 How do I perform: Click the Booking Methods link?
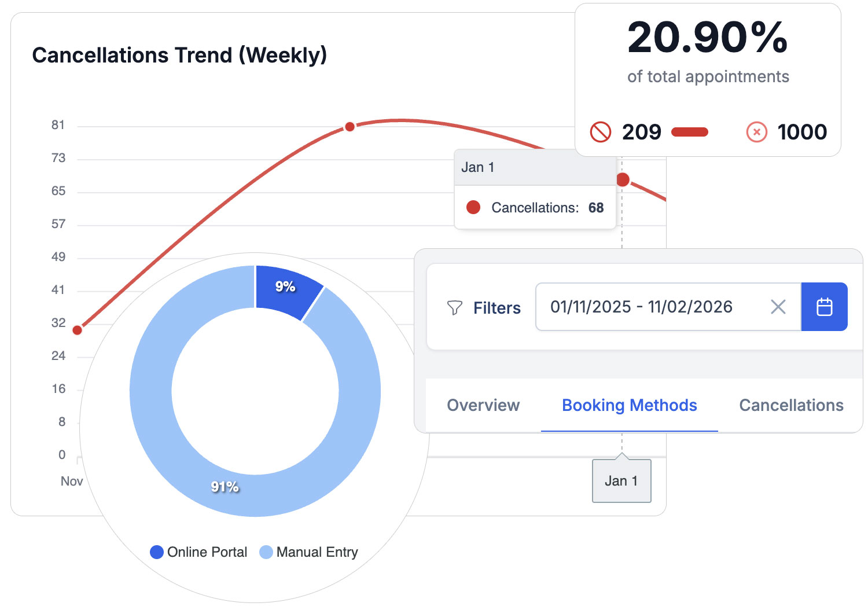click(x=628, y=405)
